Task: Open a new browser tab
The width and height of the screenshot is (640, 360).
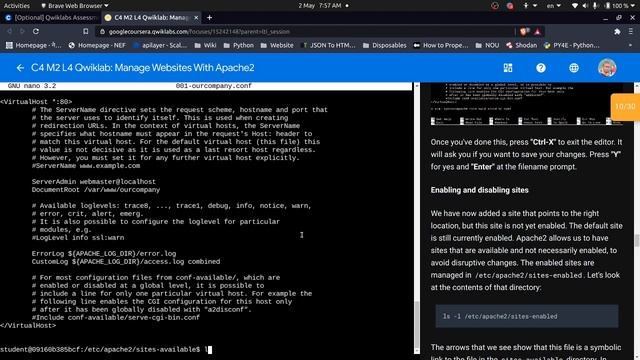Action: (x=209, y=18)
